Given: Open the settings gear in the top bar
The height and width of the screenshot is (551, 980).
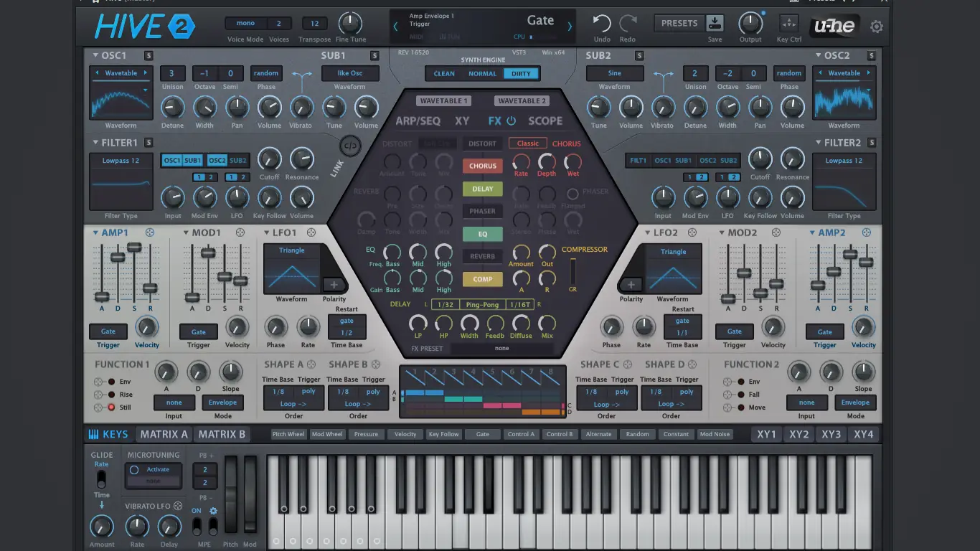Looking at the screenshot, I should click(x=877, y=27).
